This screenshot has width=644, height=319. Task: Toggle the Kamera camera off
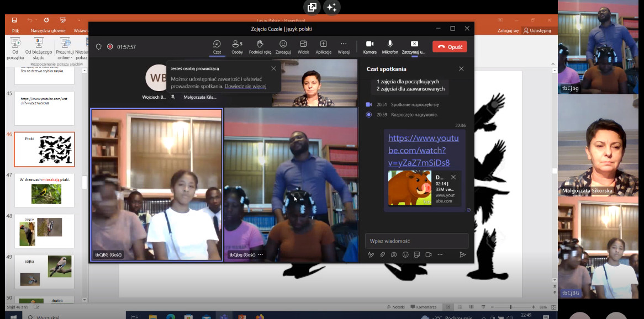click(369, 46)
